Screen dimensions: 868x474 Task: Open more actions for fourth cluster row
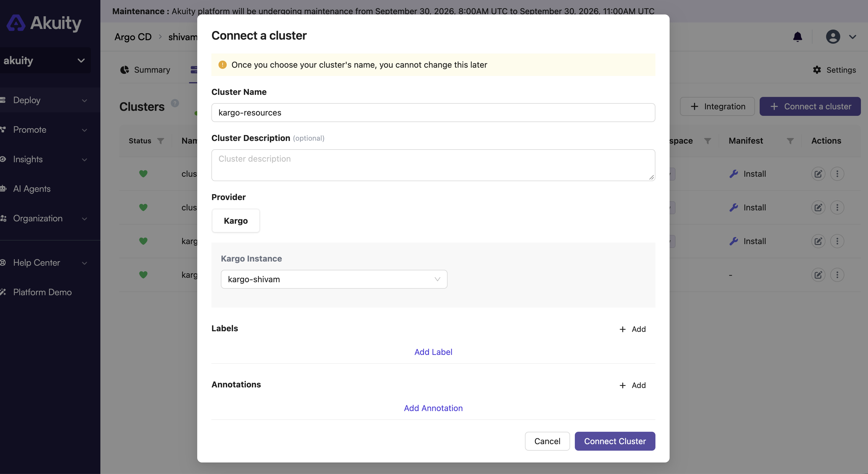[x=837, y=275]
